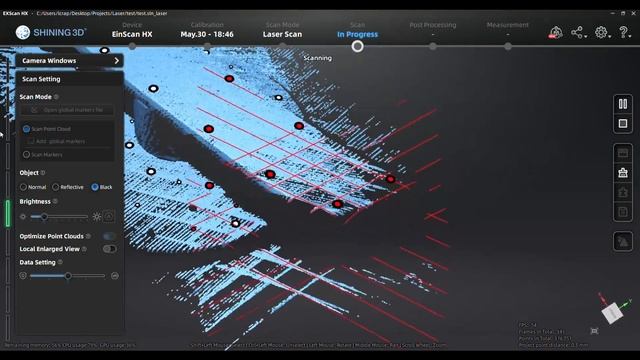This screenshot has width=640, height=360.
Task: Click the greyed save icon in the right toolbar
Action: click(622, 211)
